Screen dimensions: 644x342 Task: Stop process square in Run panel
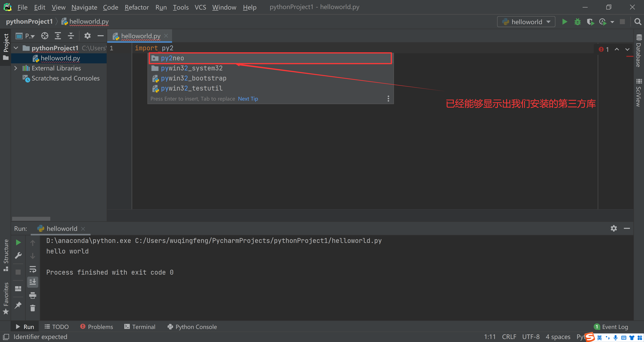tap(18, 272)
